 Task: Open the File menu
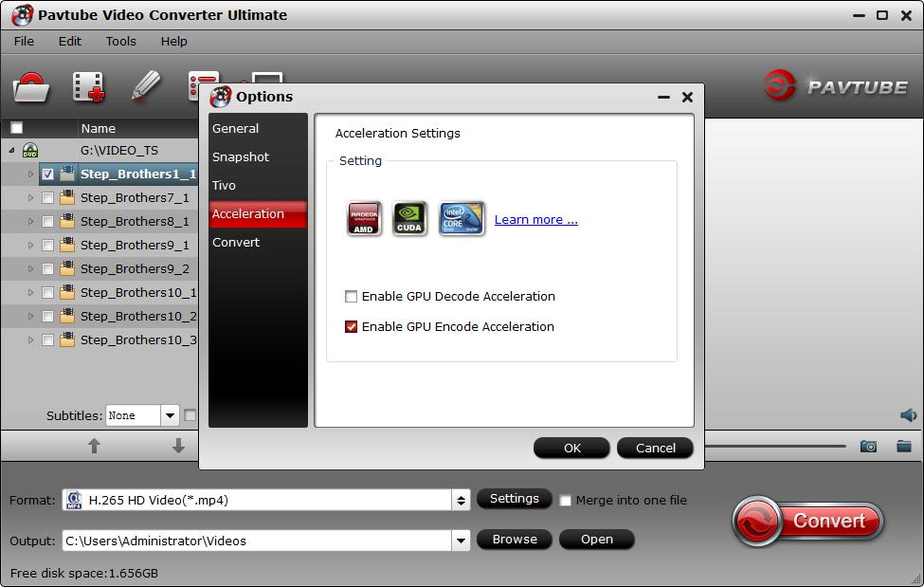click(24, 42)
